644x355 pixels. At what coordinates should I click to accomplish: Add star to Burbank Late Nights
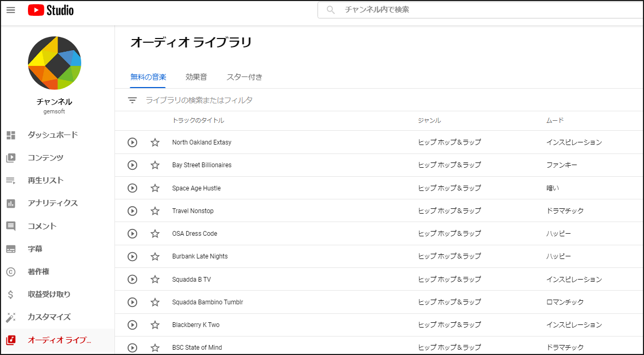(x=155, y=256)
